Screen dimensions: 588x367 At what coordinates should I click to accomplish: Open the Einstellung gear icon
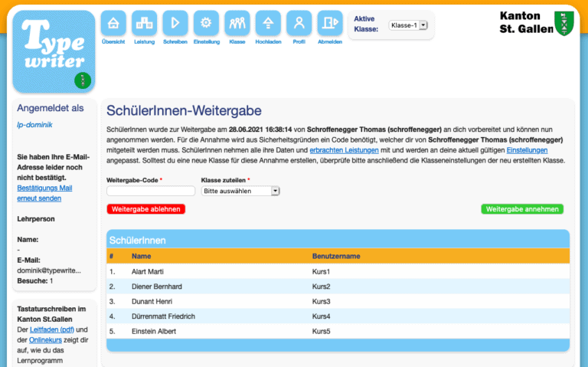pos(206,23)
